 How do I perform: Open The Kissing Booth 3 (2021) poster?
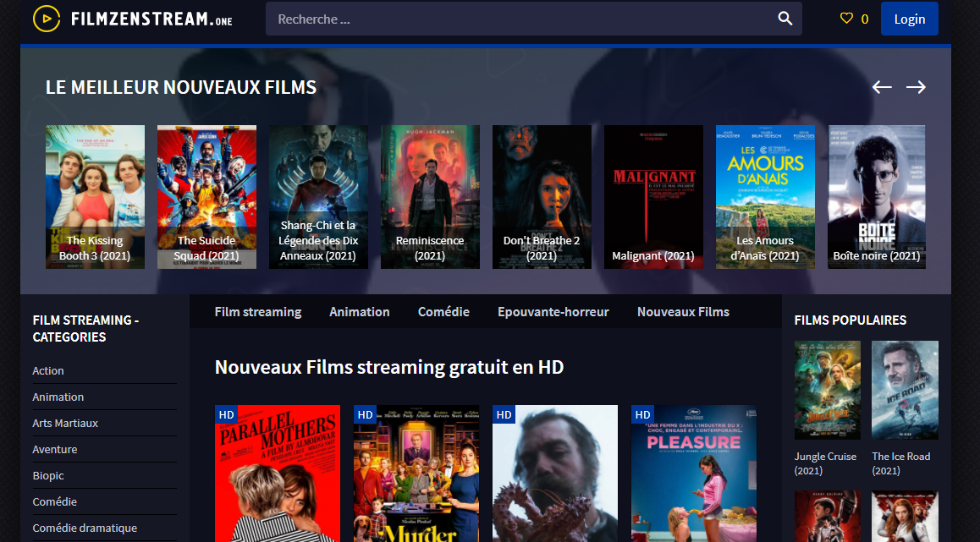pyautogui.click(x=95, y=197)
